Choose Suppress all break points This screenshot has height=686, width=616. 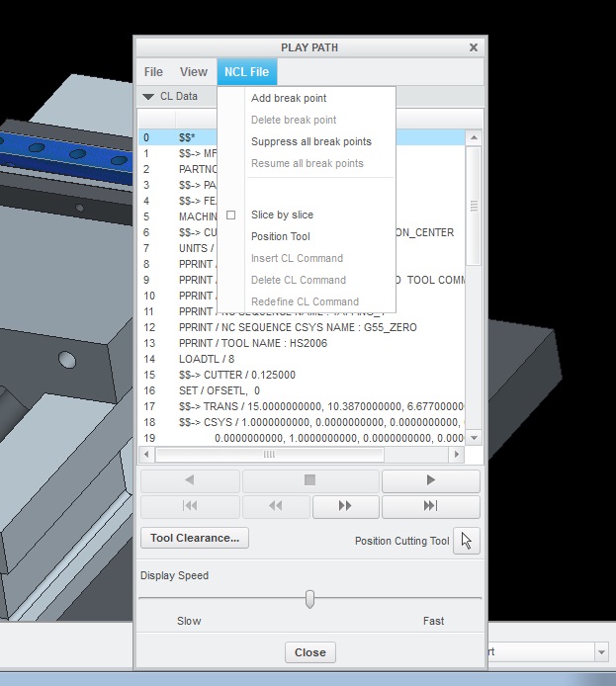pyautogui.click(x=311, y=141)
